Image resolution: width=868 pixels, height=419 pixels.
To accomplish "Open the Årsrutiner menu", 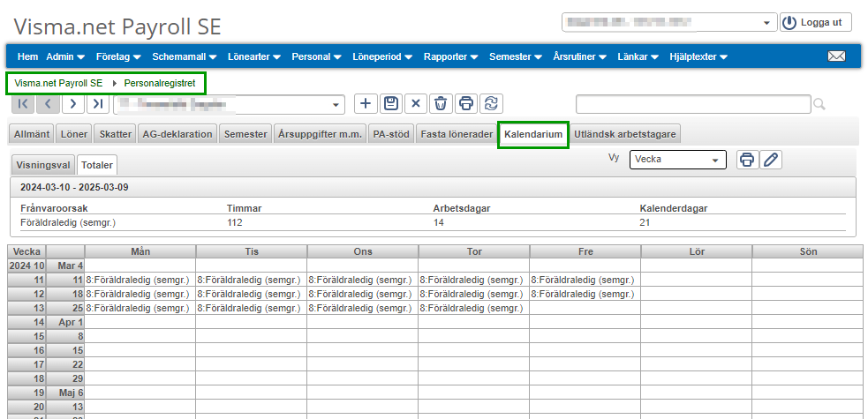I will tap(579, 56).
